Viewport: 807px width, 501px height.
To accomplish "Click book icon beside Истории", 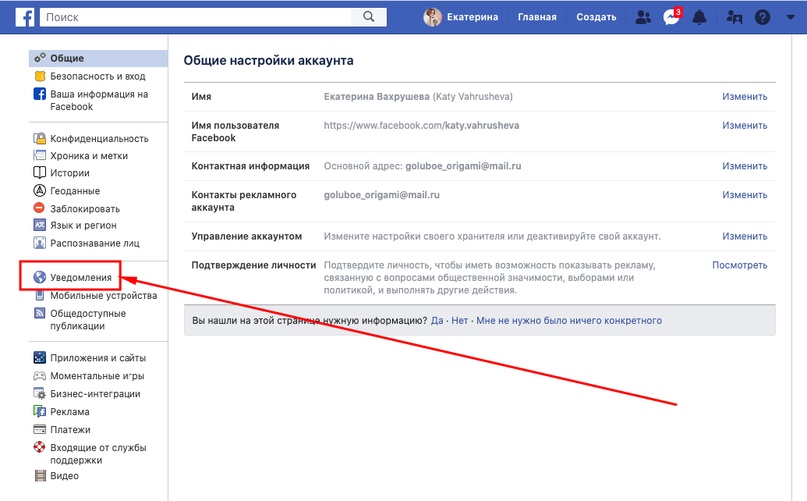I will (x=40, y=172).
